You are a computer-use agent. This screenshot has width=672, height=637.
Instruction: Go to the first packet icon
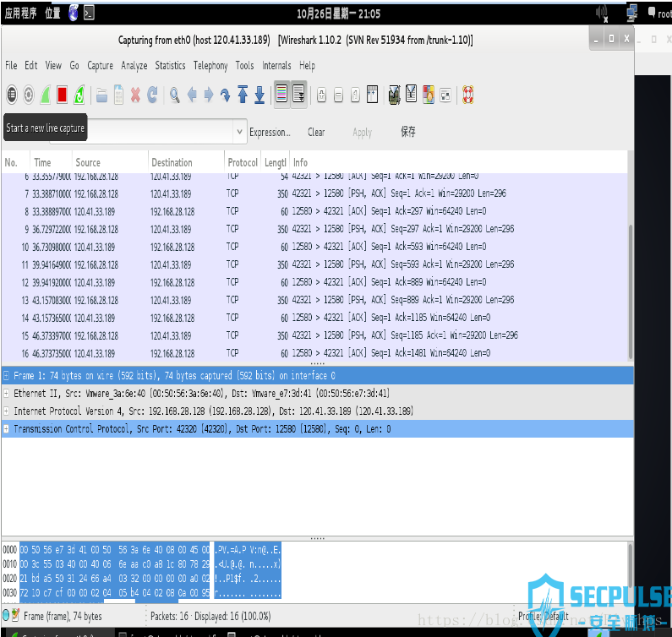pos(243,95)
